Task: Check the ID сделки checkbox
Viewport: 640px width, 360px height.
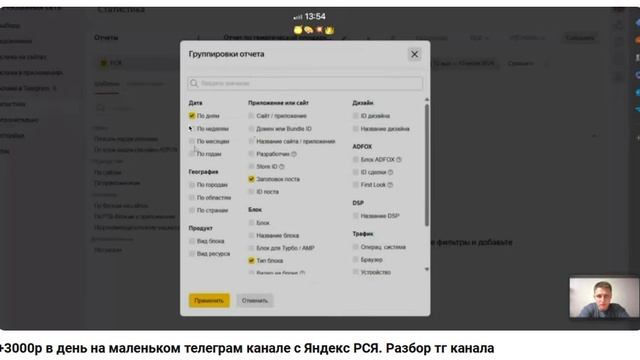Action: point(356,172)
